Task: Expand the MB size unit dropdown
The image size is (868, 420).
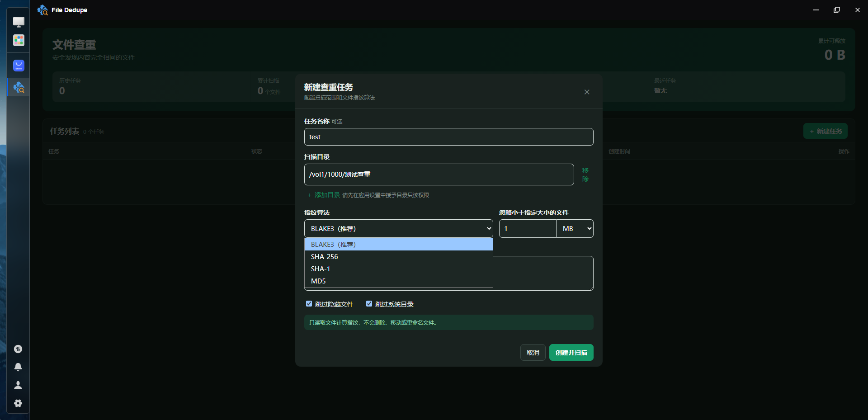Action: 575,229
